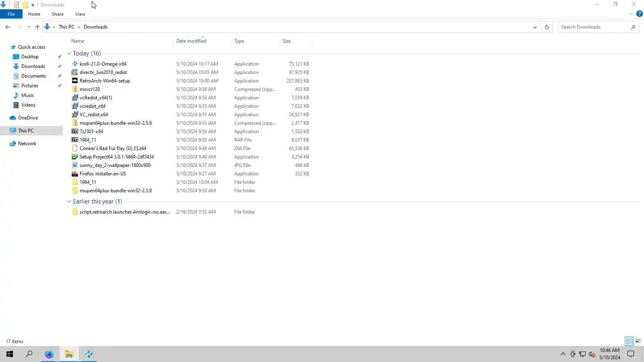Screen dimensions: 644x362
Task: Refresh the Downloads folder view
Action: (x=547, y=27)
